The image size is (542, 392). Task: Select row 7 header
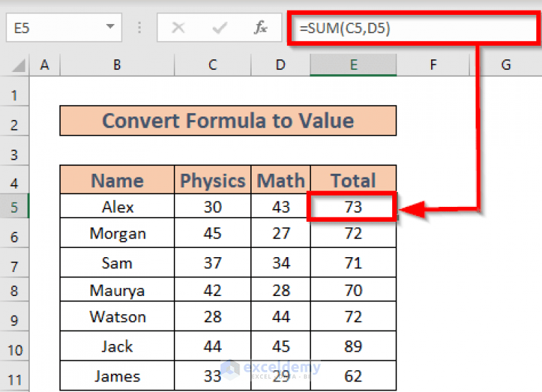pos(14,262)
